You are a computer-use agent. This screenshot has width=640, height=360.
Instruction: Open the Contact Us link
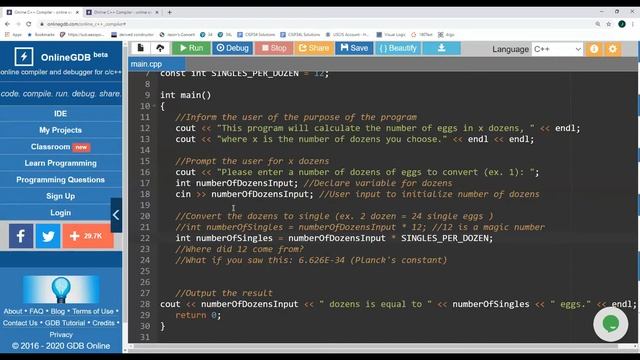tap(20, 323)
